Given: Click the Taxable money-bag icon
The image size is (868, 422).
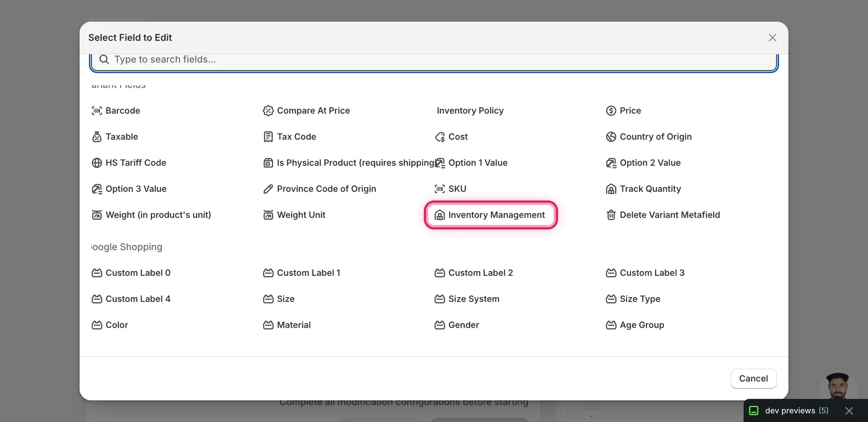Looking at the screenshot, I should (x=97, y=137).
